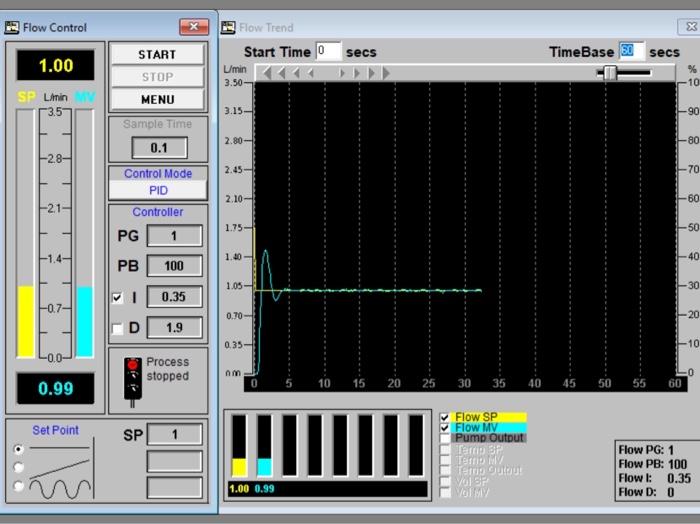Click the Control Mode label

[158, 174]
